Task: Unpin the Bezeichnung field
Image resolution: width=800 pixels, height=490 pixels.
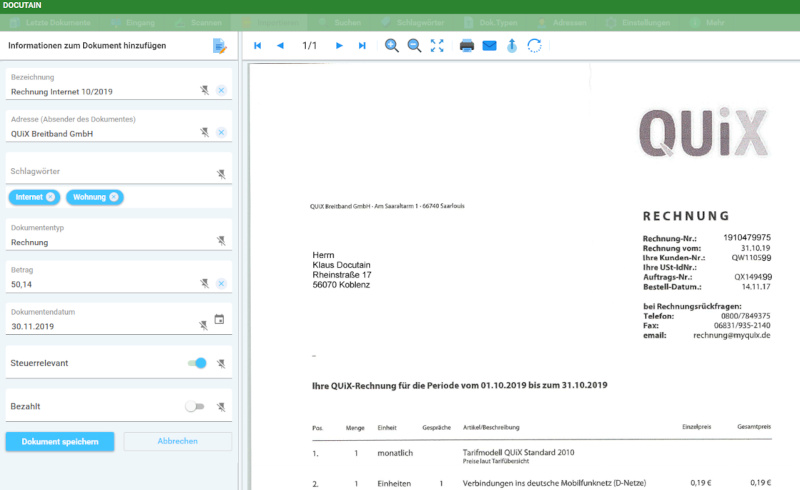Action: point(205,90)
